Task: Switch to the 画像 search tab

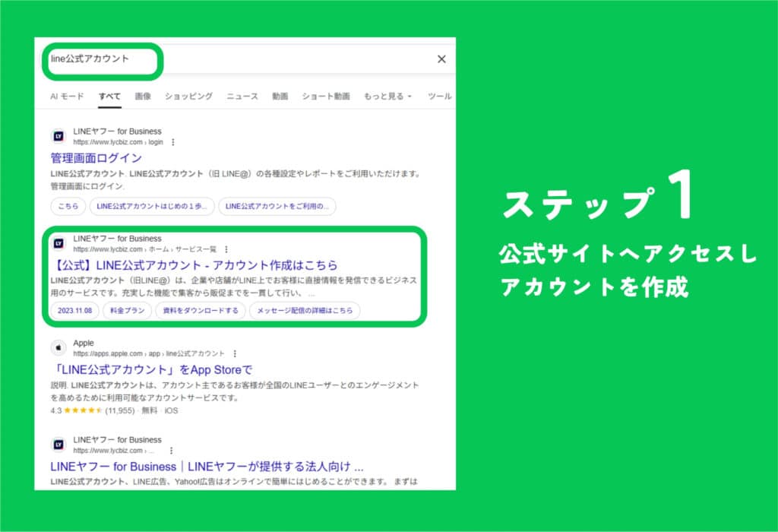Action: (x=143, y=97)
